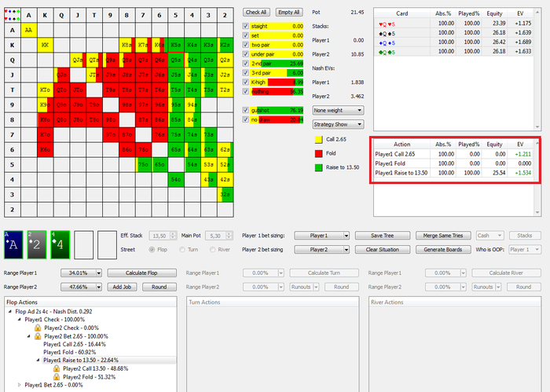Viewport: 550px width, 392px height.
Task: Open the None weight dropdown
Action: click(338, 110)
